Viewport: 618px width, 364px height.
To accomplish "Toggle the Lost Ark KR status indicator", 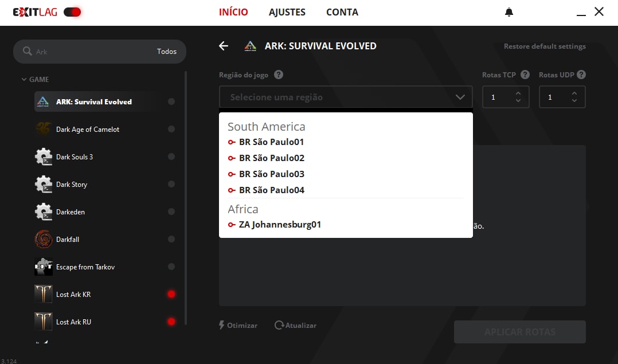I will 171,295.
